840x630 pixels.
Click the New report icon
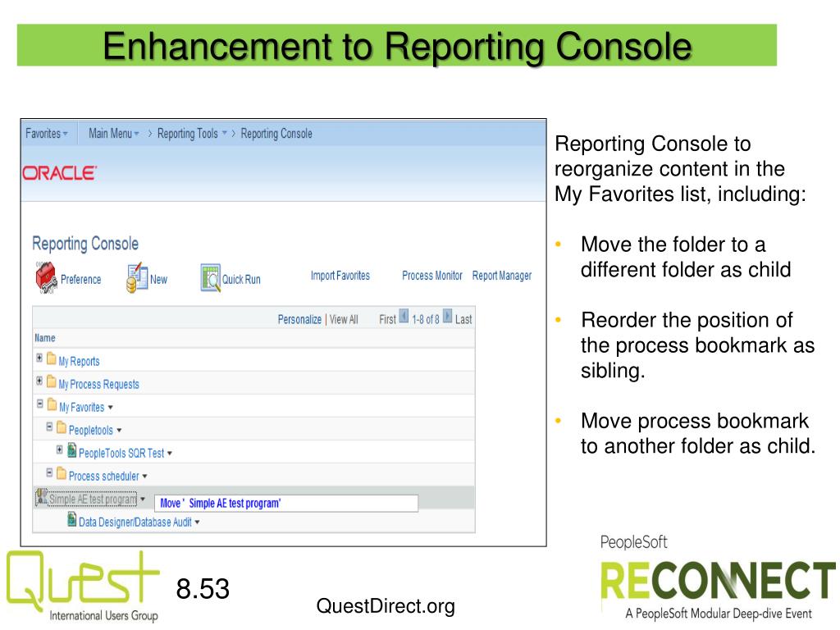pos(137,277)
